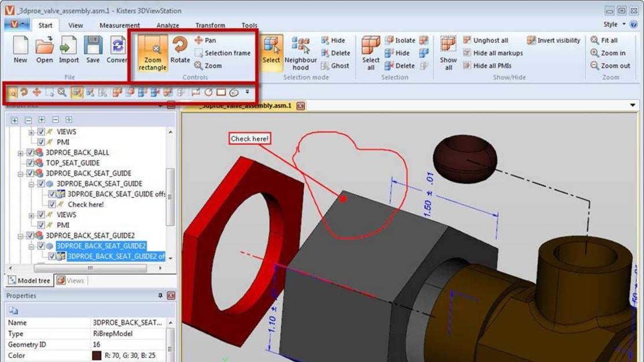Open the quick access toolbar customize arrow
This screenshot has height=362, width=644.
pos(247,93)
